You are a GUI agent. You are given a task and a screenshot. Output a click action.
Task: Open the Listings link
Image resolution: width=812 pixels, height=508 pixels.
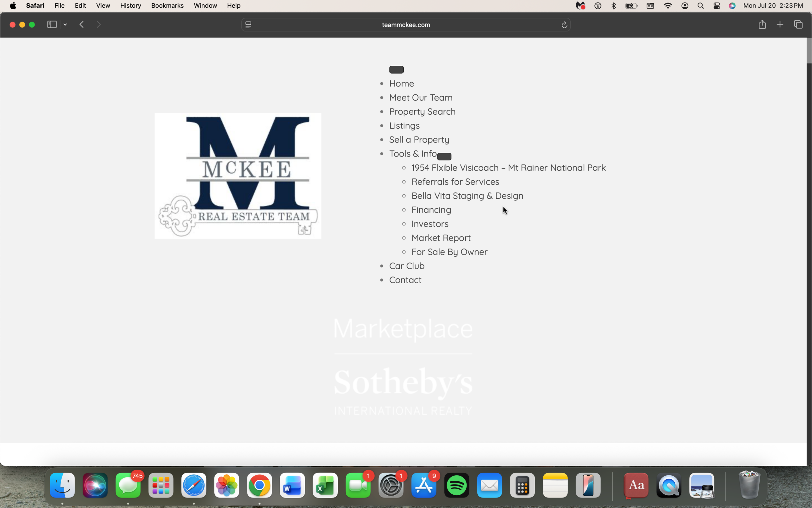404,126
